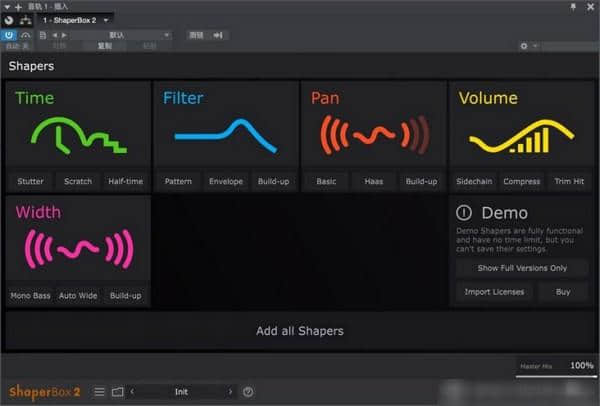Click Add all Shapers
600x406 pixels.
299,330
